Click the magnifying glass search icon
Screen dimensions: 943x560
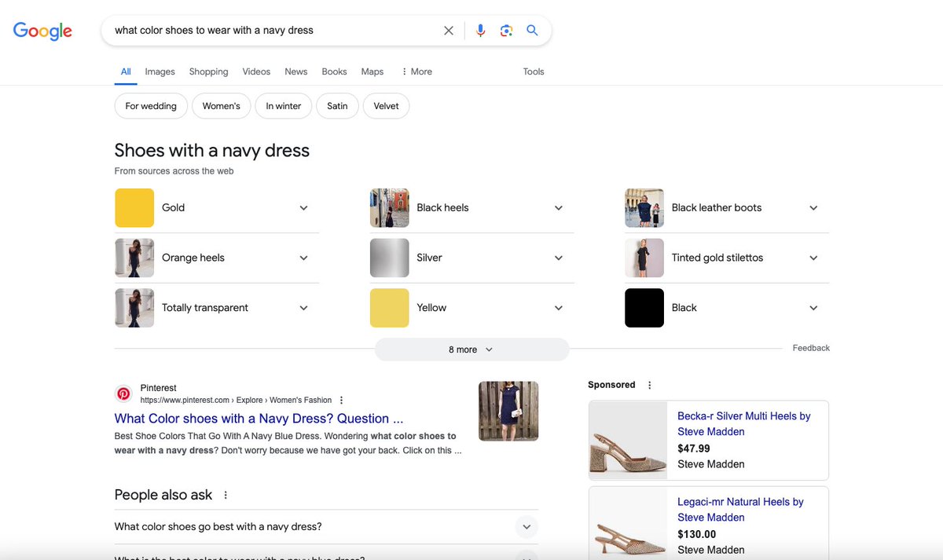tap(532, 31)
